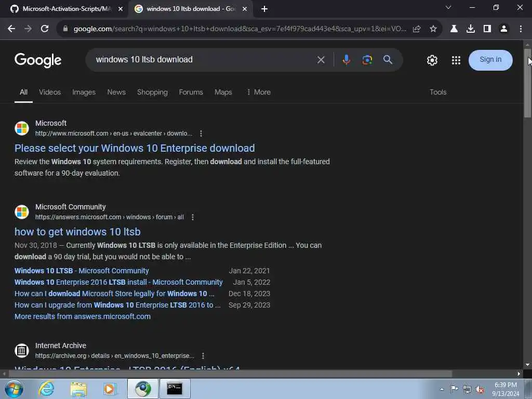Open the 'how to get windows 10 ltsb' result
Screen dimensions: 532x399
pyautogui.click(x=77, y=232)
